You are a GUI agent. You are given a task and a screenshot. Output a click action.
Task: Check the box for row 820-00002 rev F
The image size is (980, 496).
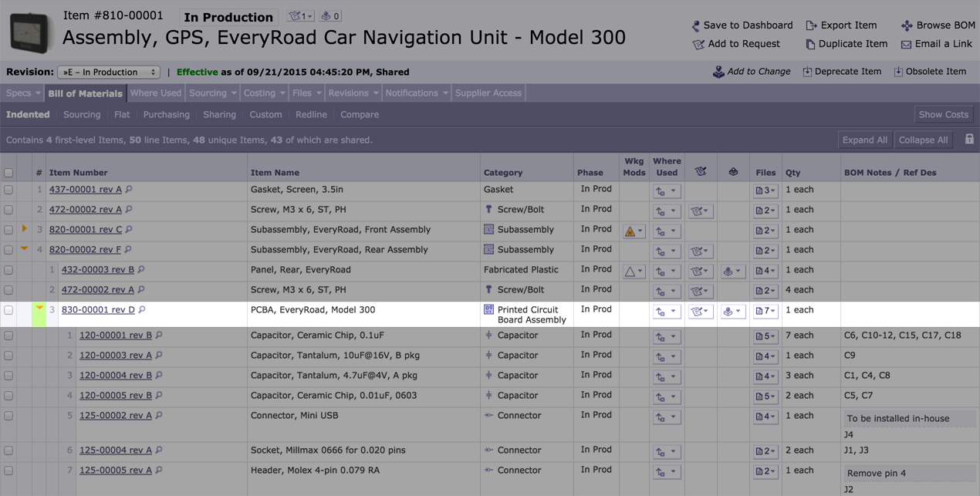click(x=8, y=250)
